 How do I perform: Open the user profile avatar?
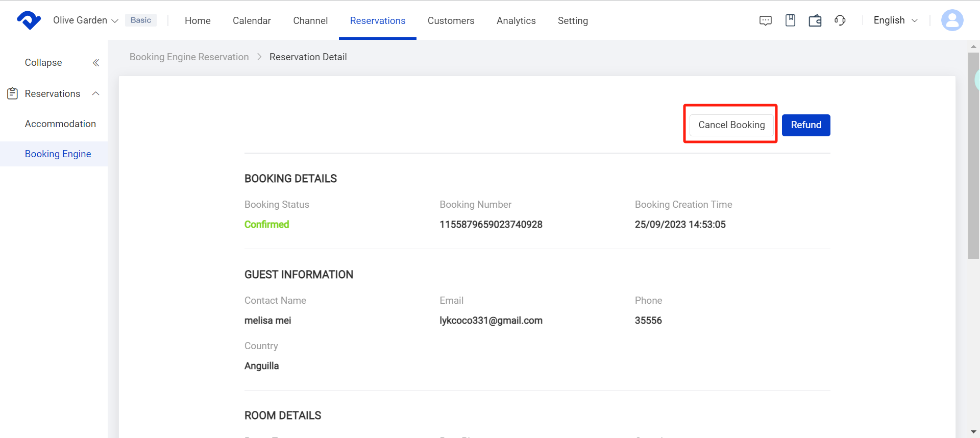pyautogui.click(x=952, y=20)
